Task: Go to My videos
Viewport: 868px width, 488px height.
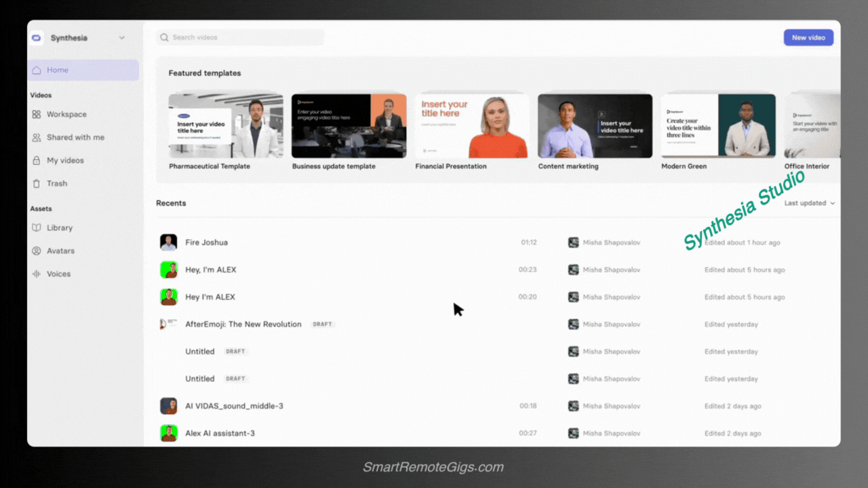Action: click(65, 161)
